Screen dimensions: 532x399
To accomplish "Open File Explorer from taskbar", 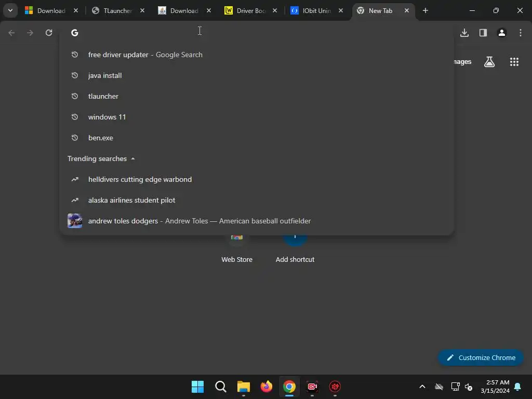I will pos(243,387).
